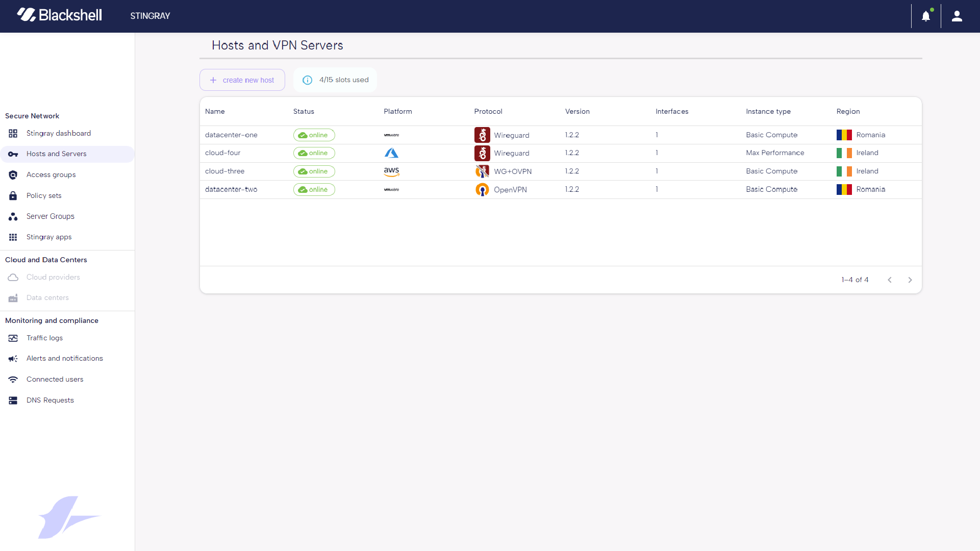Click the slots used info icon

pos(307,80)
